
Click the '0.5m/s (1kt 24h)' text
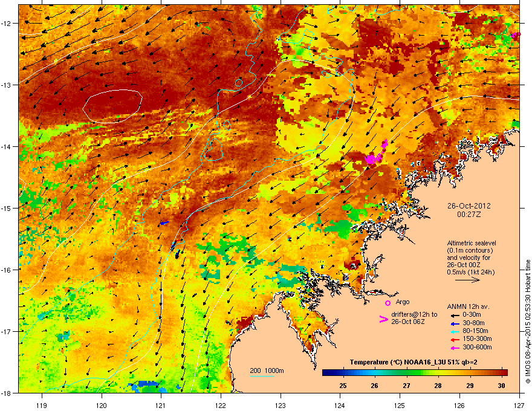coord(470,272)
